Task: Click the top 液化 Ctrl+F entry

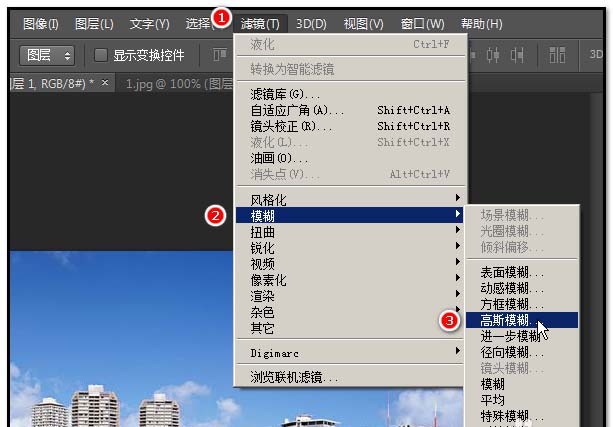Action: (351, 45)
